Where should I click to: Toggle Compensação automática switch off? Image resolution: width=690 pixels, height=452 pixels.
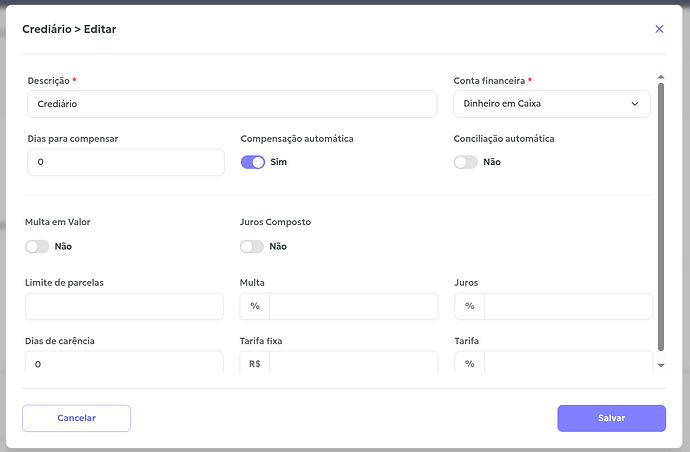[x=253, y=162]
